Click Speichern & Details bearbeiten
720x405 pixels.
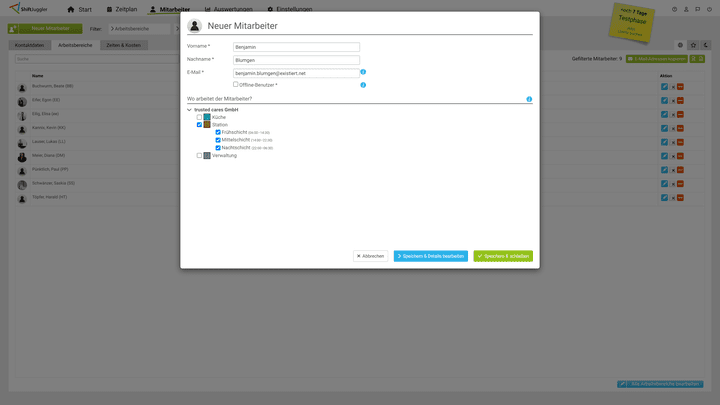click(x=430, y=256)
